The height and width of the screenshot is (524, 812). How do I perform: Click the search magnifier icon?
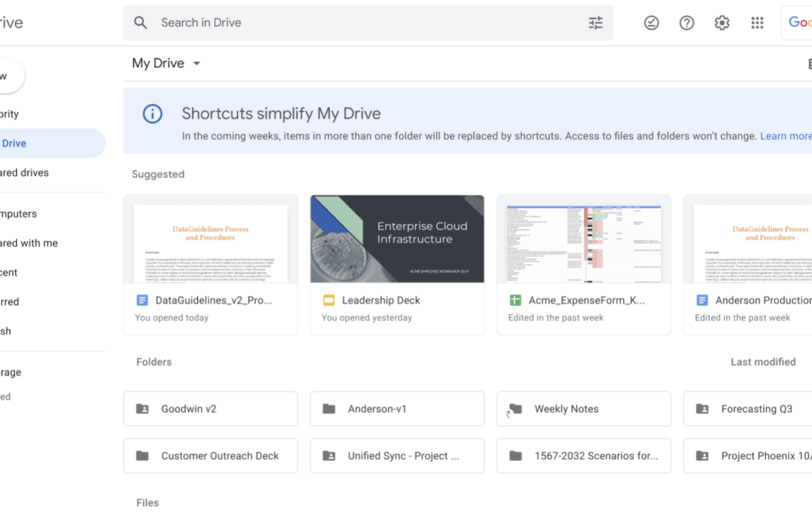[x=140, y=23]
